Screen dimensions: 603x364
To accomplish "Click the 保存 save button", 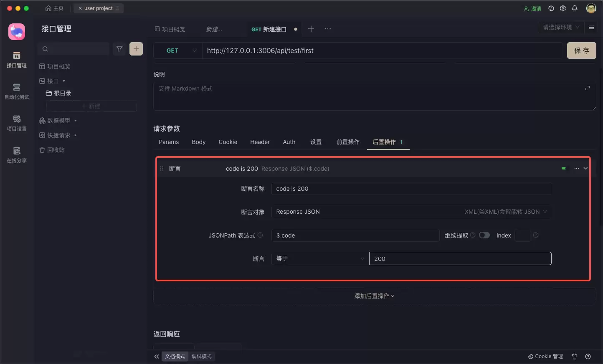I will tap(582, 51).
